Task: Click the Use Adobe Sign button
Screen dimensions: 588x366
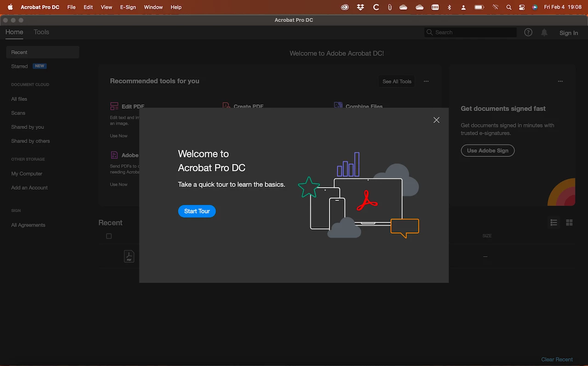Action: click(487, 151)
